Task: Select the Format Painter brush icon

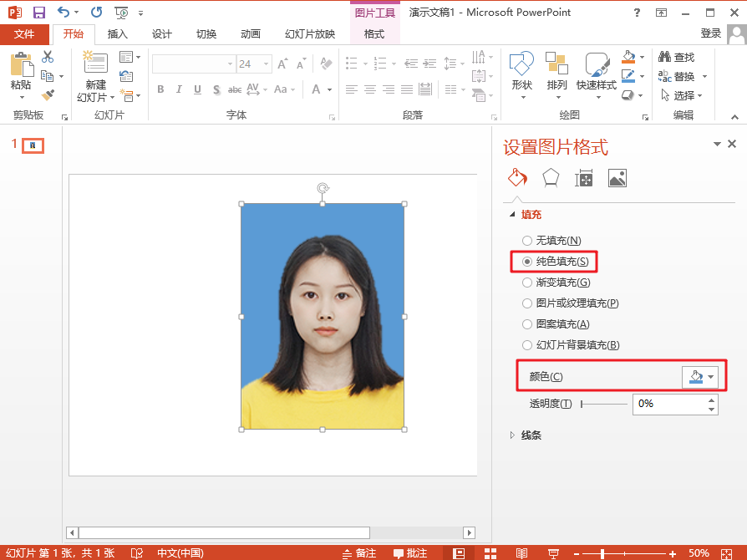Action: pos(48,94)
